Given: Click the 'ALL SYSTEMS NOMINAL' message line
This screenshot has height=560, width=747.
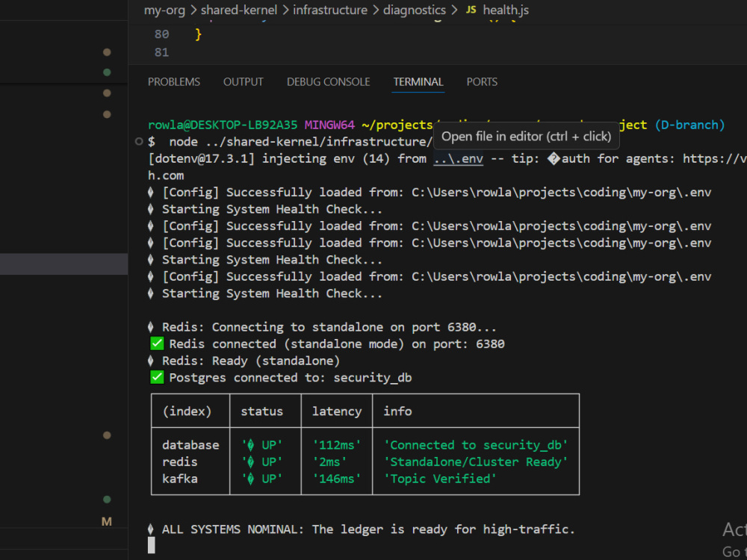Looking at the screenshot, I should [x=362, y=529].
